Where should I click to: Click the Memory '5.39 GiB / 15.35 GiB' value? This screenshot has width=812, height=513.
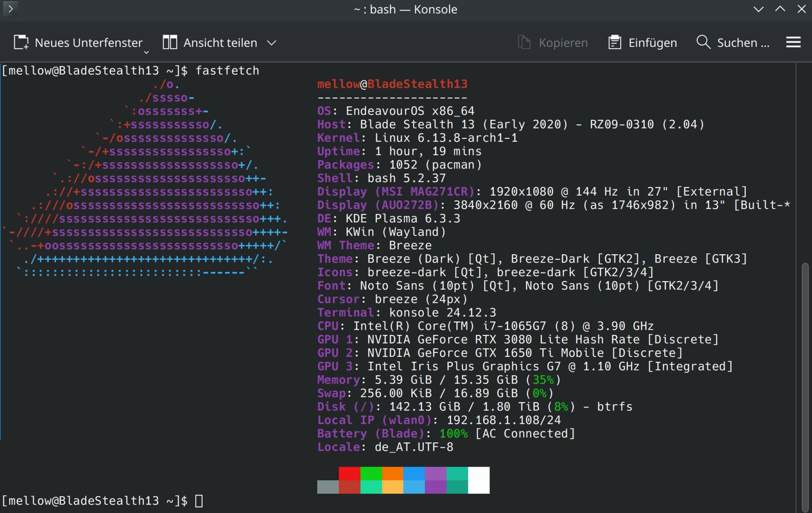coord(446,380)
